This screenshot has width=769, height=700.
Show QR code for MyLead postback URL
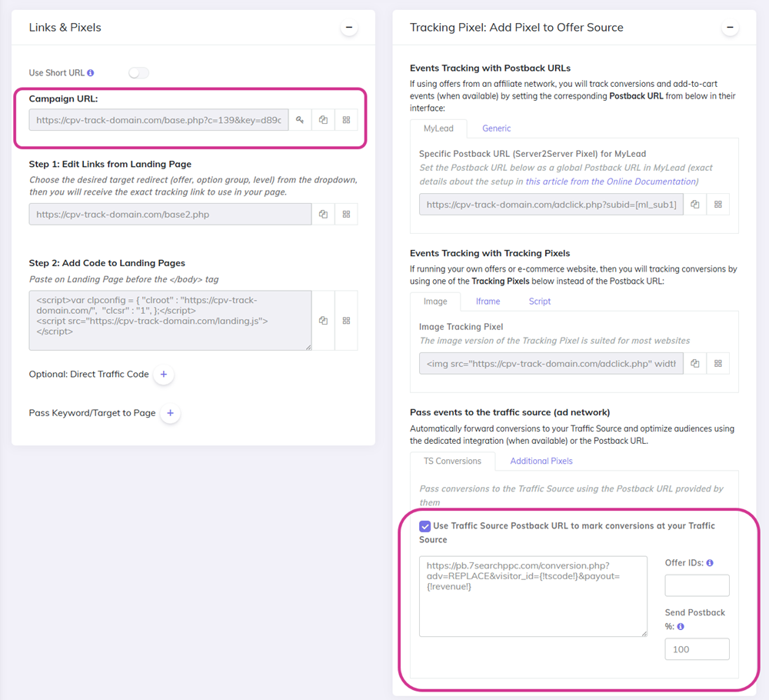(x=718, y=205)
